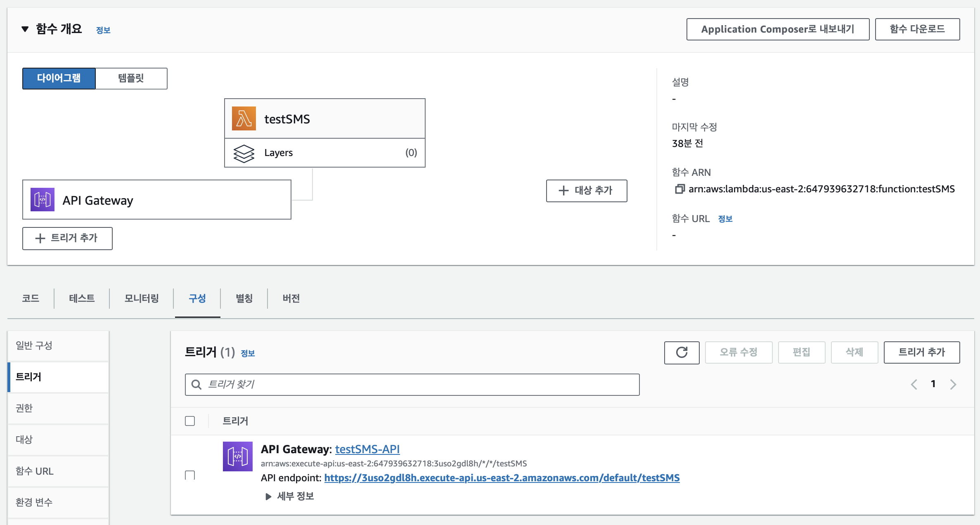Copy the function ARN with the copy icon
This screenshot has height=525, width=980.
[x=679, y=189]
